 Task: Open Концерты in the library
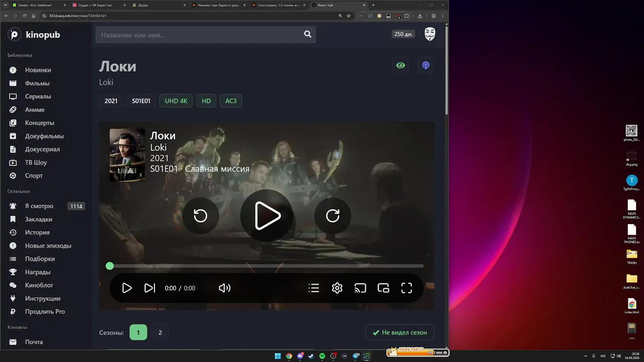(40, 123)
